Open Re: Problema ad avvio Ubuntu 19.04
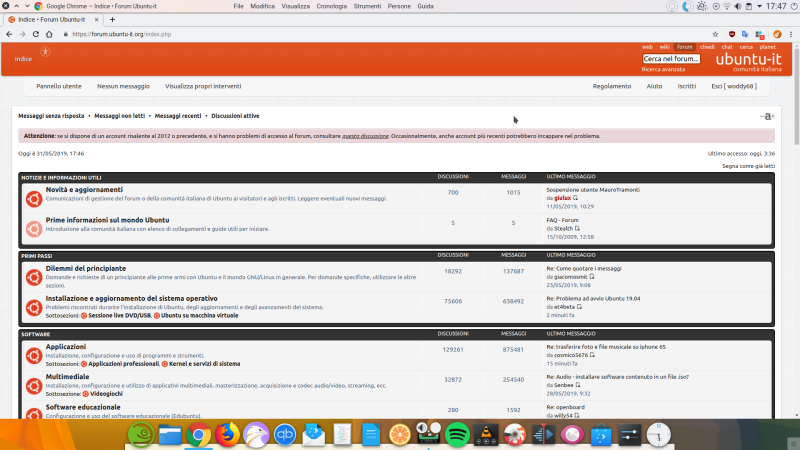The image size is (800, 450). pyautogui.click(x=593, y=298)
